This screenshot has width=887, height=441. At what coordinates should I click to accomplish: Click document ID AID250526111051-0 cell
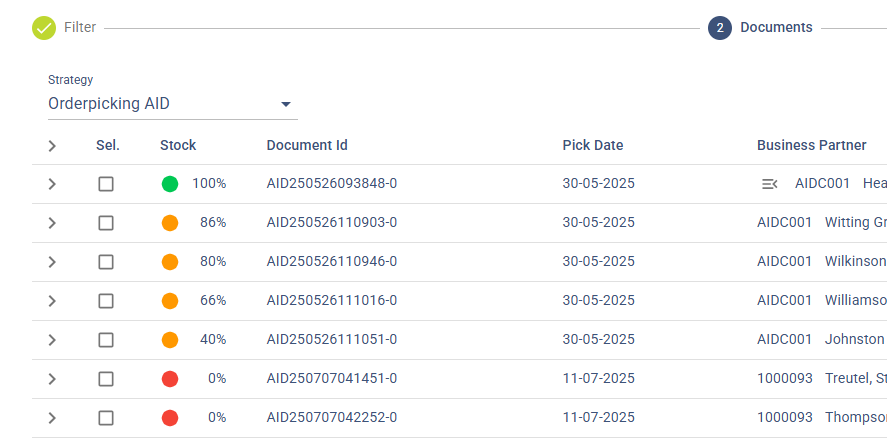tap(332, 340)
